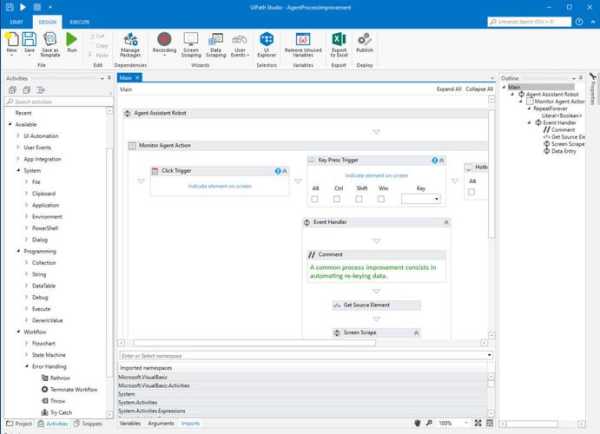
Task: Open the Properties vertical side tab
Action: click(x=593, y=90)
